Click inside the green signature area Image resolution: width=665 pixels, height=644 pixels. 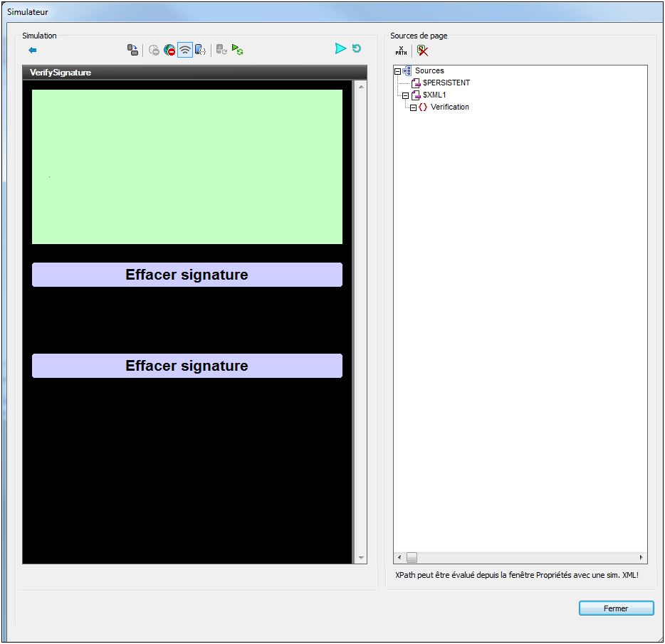pos(187,167)
